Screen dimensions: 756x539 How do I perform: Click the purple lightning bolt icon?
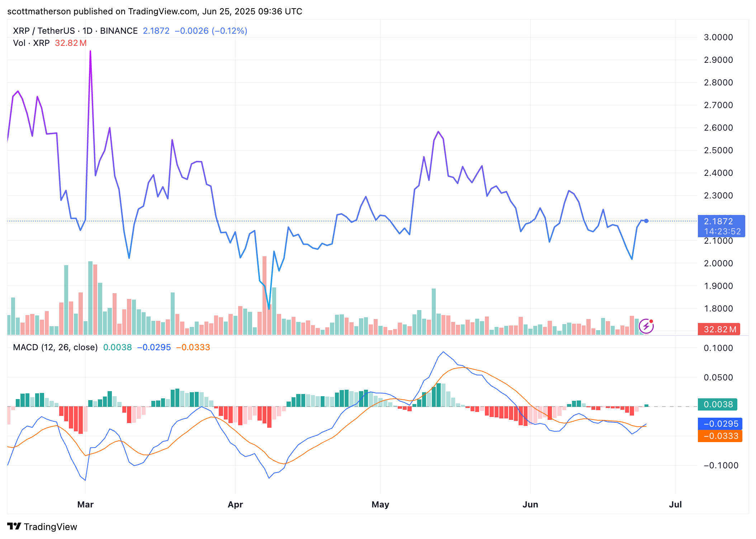tap(646, 326)
